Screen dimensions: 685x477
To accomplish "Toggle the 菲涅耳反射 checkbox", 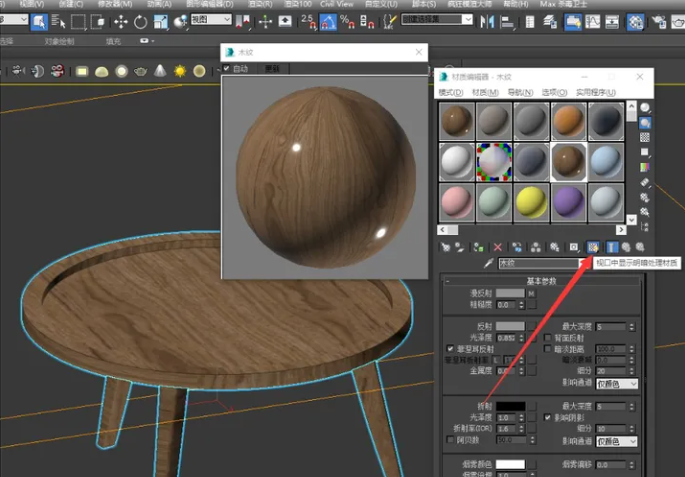I will [x=450, y=349].
